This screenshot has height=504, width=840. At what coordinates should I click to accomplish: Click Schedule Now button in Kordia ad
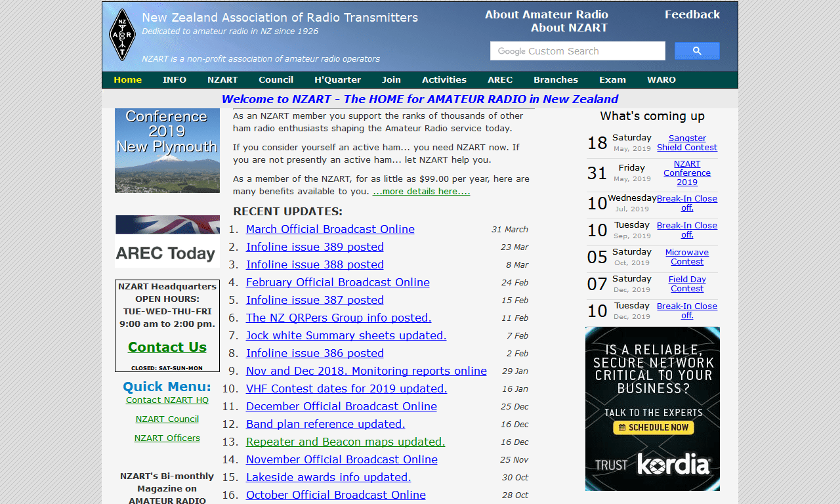[653, 427]
